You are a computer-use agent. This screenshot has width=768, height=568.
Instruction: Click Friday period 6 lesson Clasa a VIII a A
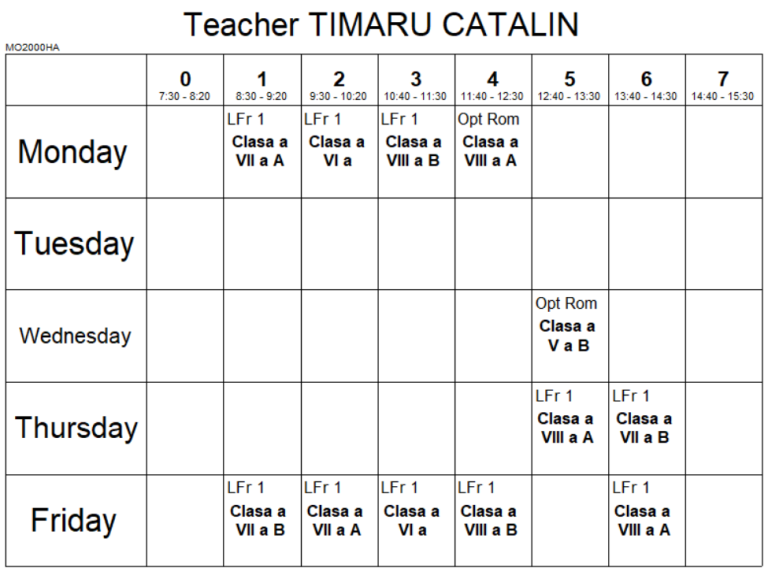click(x=644, y=520)
